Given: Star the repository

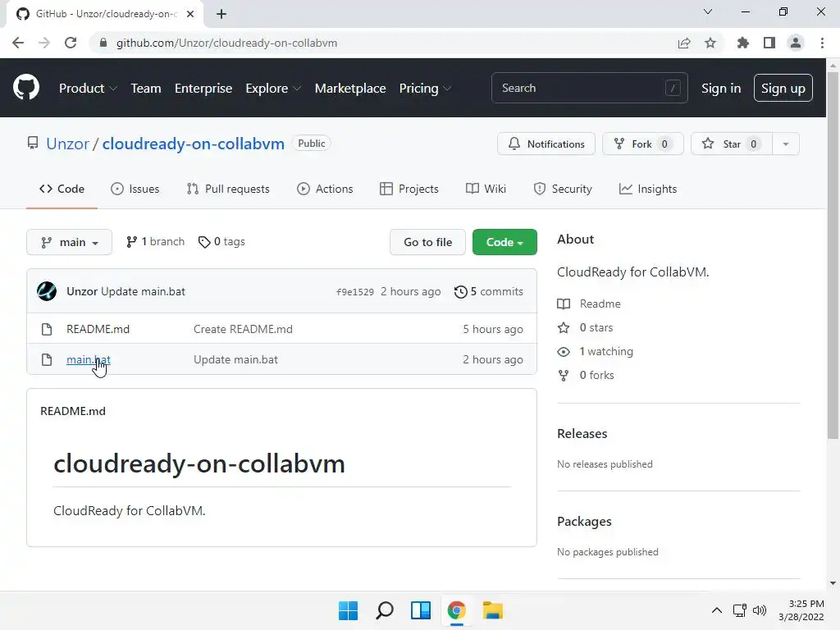Looking at the screenshot, I should point(732,144).
